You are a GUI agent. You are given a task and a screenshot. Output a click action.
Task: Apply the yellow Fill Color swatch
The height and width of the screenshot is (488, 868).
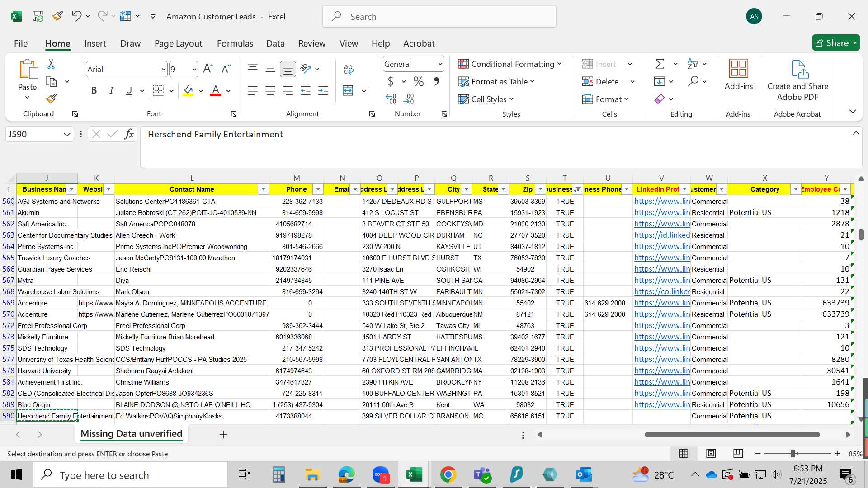[188, 91]
